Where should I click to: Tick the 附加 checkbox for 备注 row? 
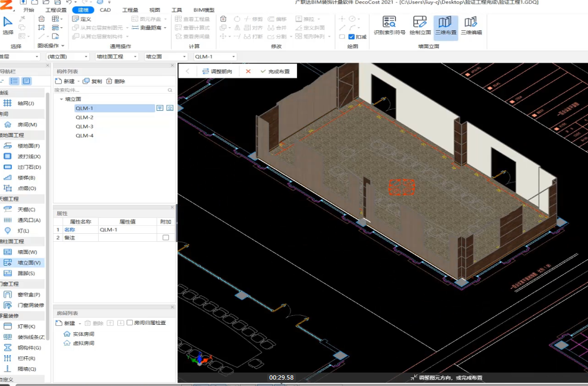click(x=166, y=237)
